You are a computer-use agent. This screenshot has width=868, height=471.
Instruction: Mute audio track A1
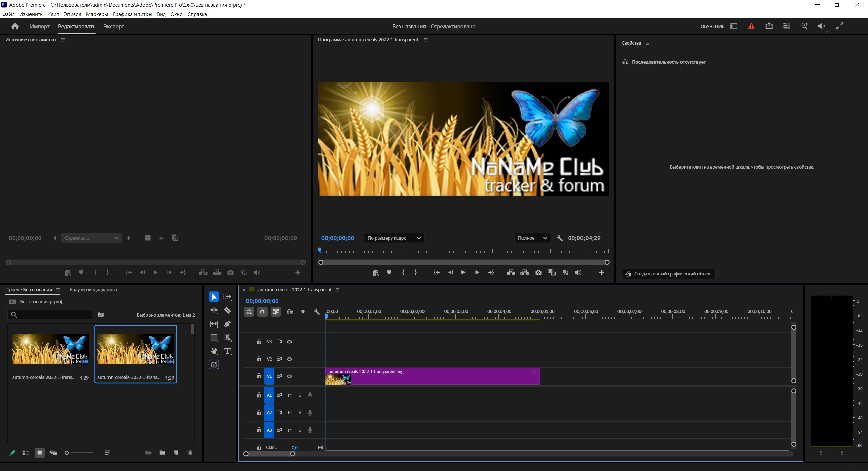pos(290,395)
